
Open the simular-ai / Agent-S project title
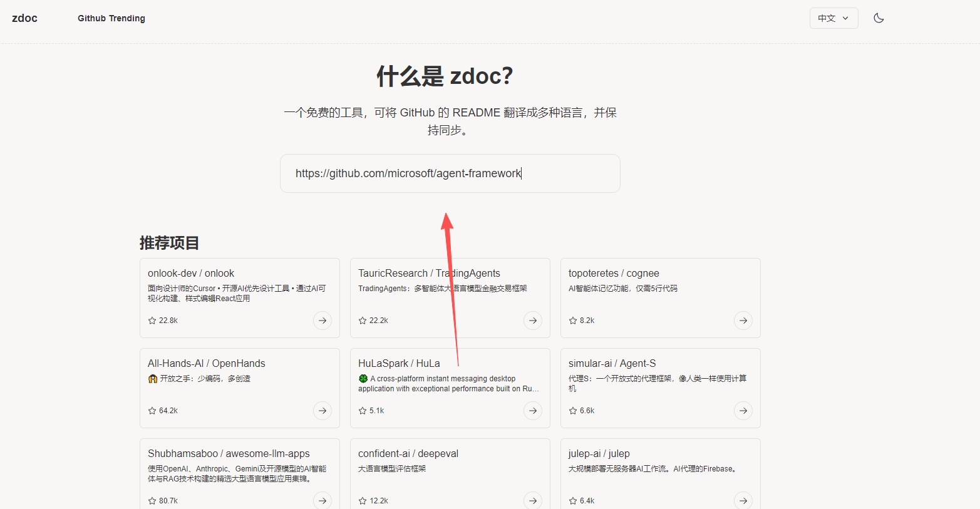coord(612,364)
